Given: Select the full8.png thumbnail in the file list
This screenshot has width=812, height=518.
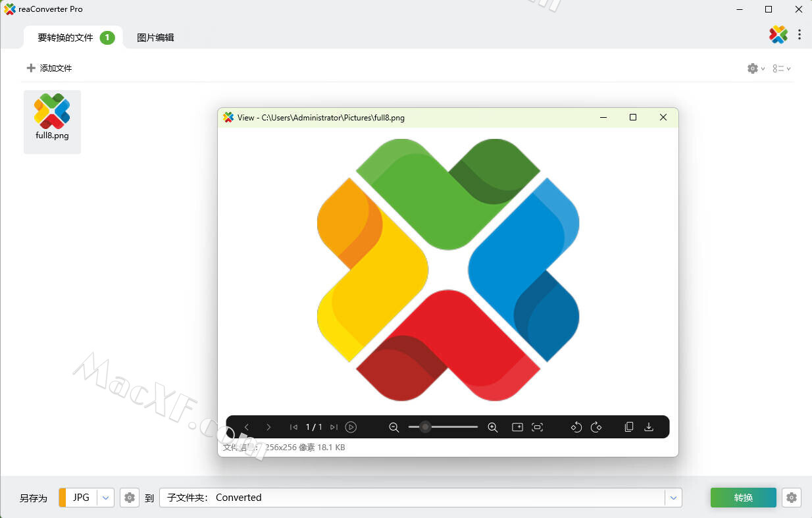Looking at the screenshot, I should click(x=52, y=122).
